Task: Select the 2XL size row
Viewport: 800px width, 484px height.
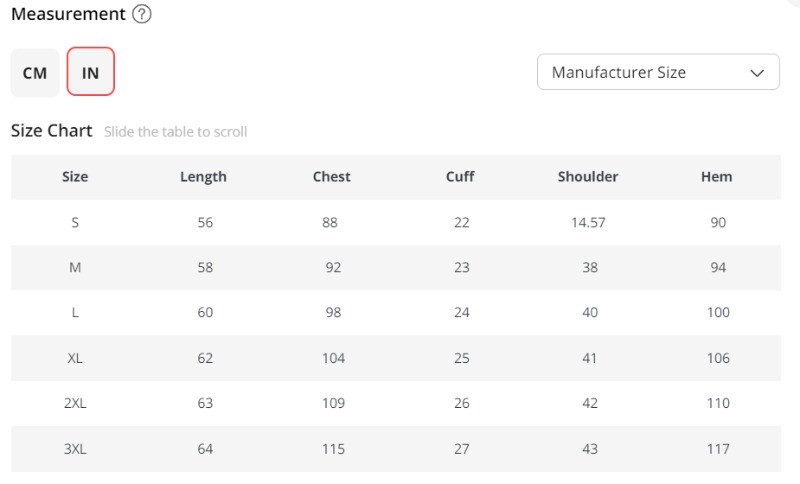Action: pyautogui.click(x=75, y=404)
